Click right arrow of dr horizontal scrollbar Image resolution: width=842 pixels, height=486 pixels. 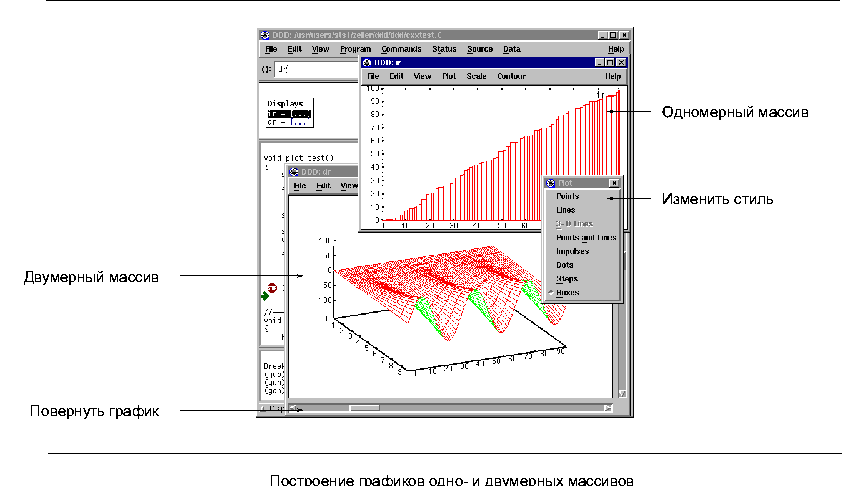(607, 409)
